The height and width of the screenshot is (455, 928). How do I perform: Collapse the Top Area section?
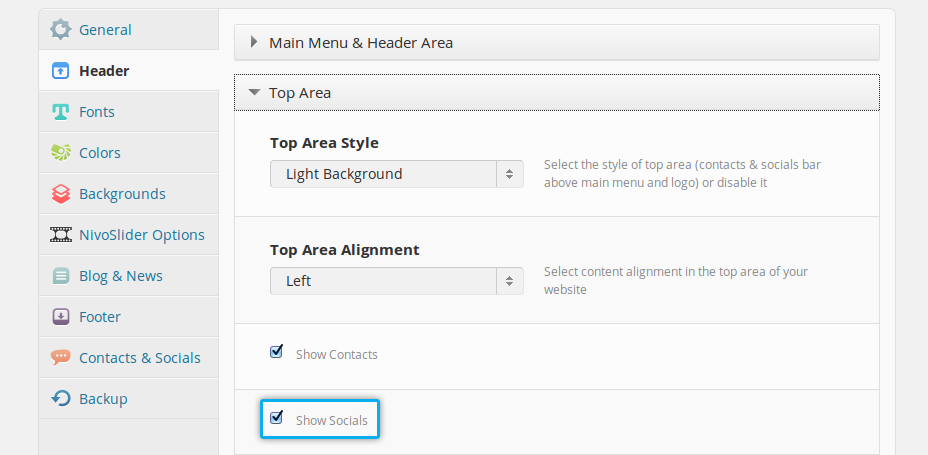pyautogui.click(x=300, y=93)
